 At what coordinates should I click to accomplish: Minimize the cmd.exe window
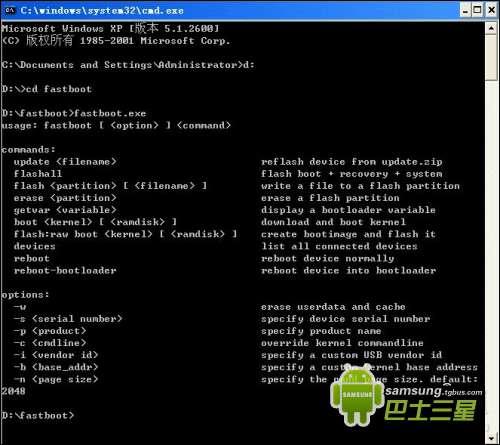[465, 10]
